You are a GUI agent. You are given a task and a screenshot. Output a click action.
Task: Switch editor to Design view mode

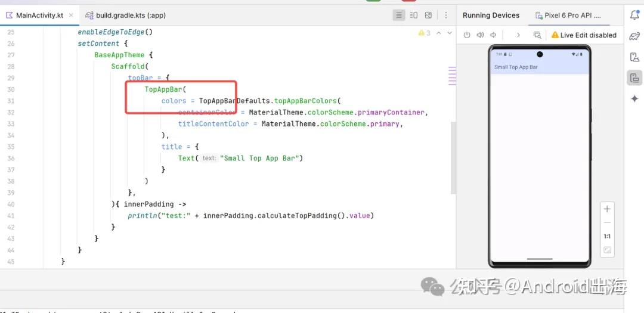point(428,16)
